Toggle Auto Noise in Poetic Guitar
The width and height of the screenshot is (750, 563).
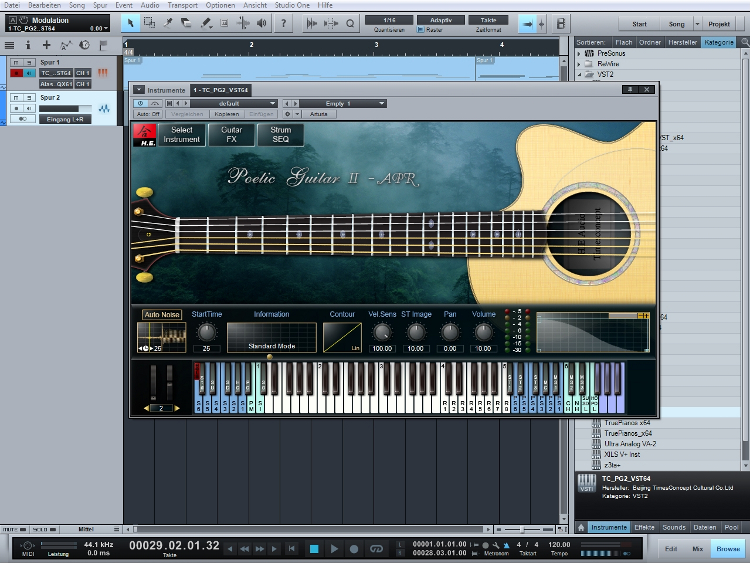[x=162, y=314]
